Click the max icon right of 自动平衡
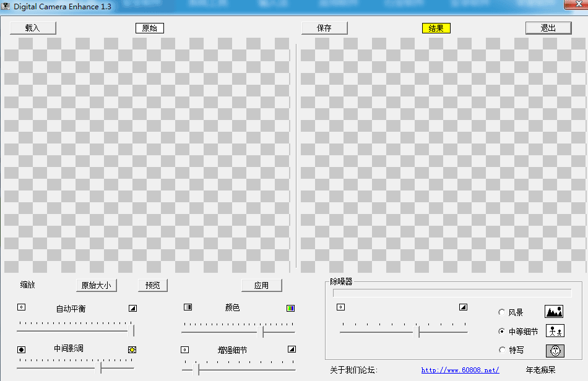The height and width of the screenshot is (381, 588). (132, 308)
